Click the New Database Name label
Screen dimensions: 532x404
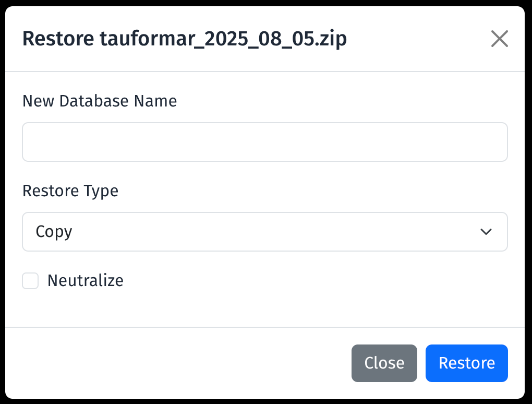pos(100,101)
